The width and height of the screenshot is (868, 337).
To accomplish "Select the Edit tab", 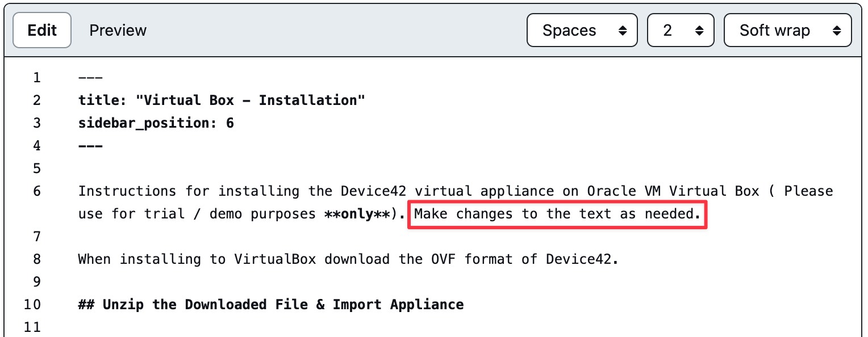I will click(42, 30).
